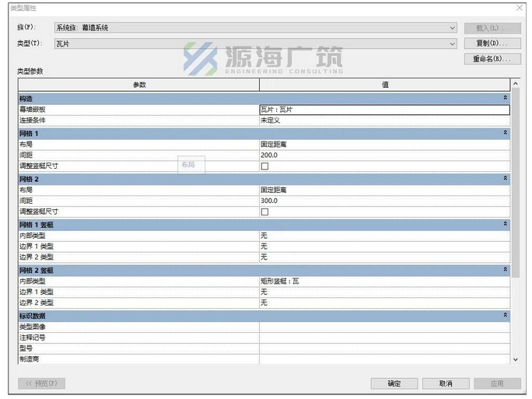Click the 型号 value cell
This screenshot has width=532, height=399.
point(385,348)
